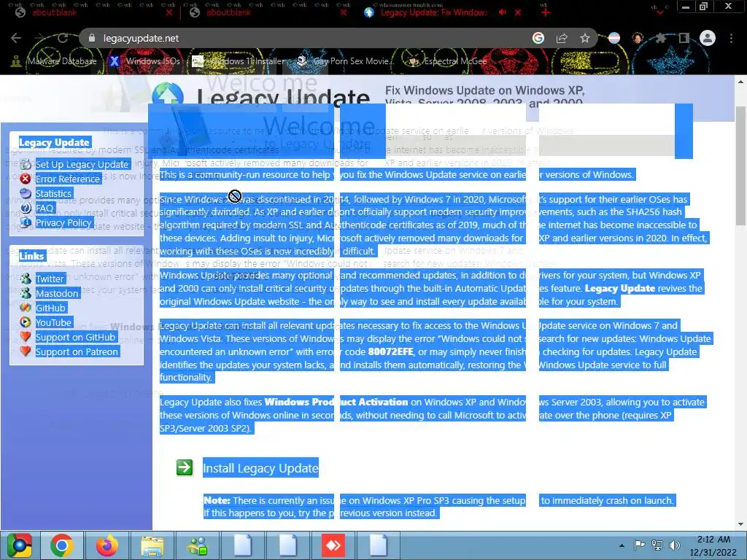Open the trans flag extension icon

coord(614,38)
